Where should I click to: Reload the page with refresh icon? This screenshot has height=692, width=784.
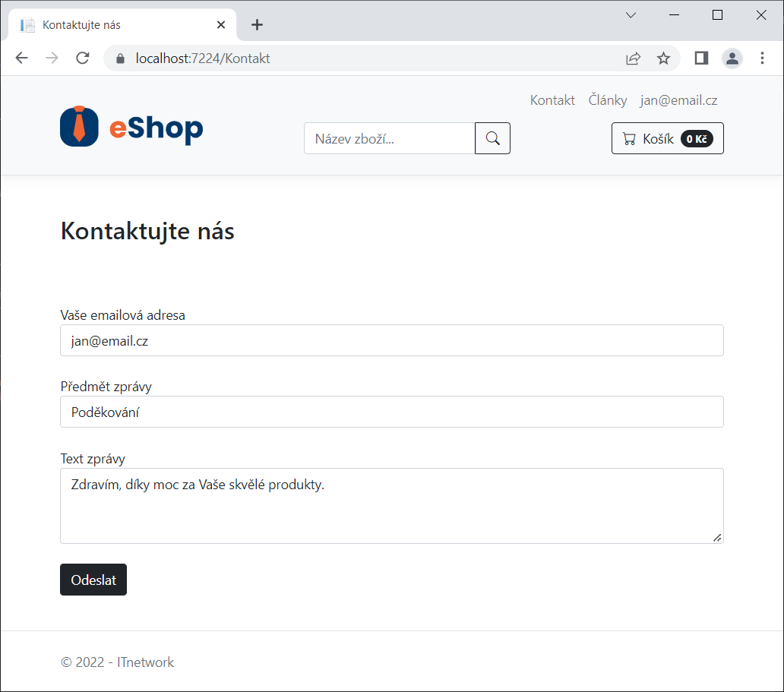coord(83,58)
